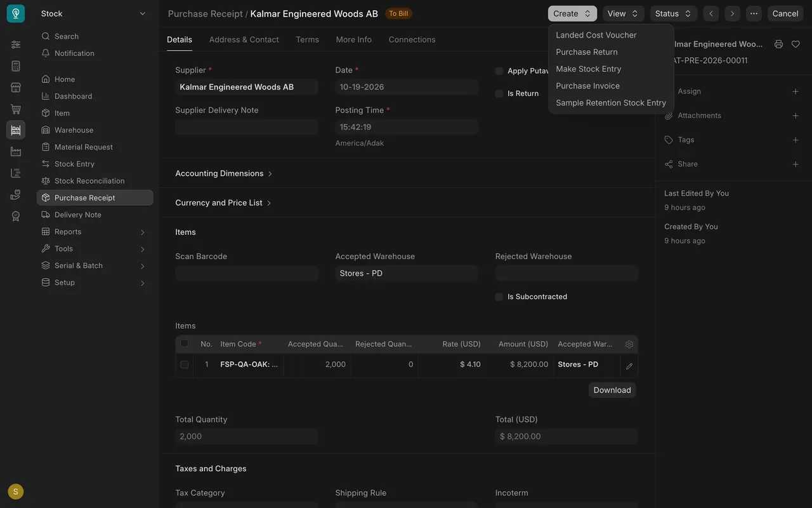812x508 pixels.
Task: Choose Purchase Return in the Create menu
Action: pos(611,52)
